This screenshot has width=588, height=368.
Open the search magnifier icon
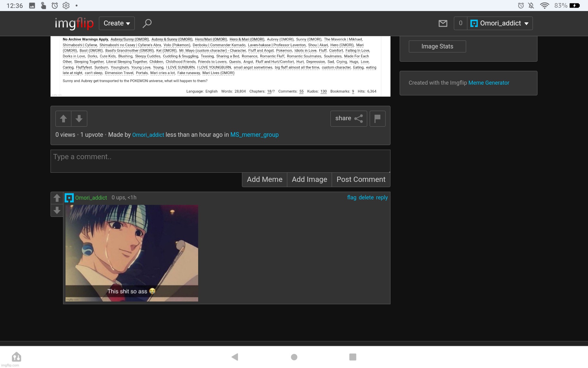click(147, 23)
